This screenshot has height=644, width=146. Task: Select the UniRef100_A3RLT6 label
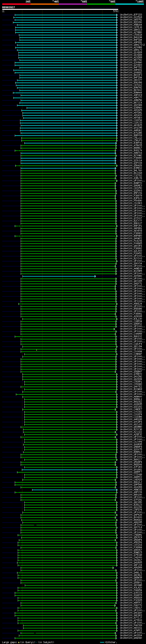click(x=131, y=178)
